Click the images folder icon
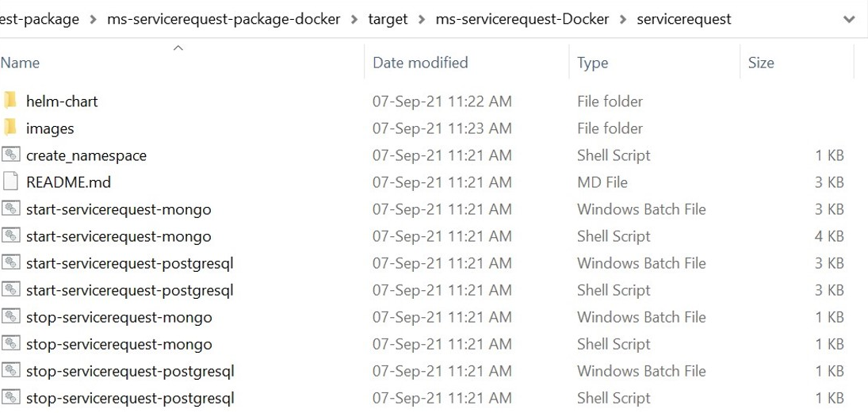This screenshot has width=868, height=413. (10, 128)
